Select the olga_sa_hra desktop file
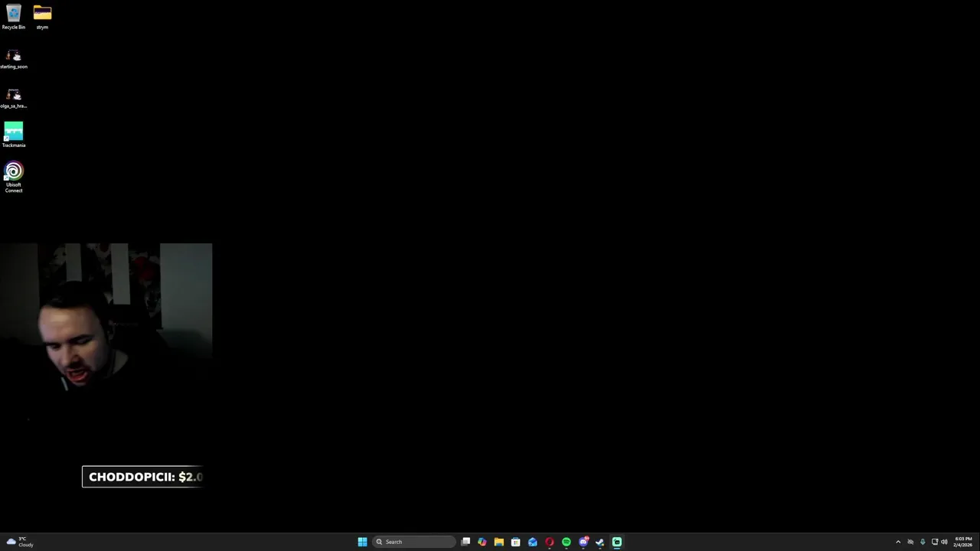This screenshot has width=980, height=551. [x=14, y=98]
